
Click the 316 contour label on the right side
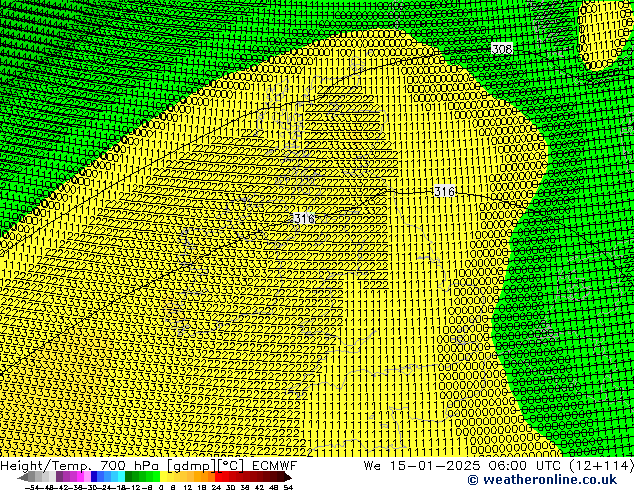(x=444, y=191)
